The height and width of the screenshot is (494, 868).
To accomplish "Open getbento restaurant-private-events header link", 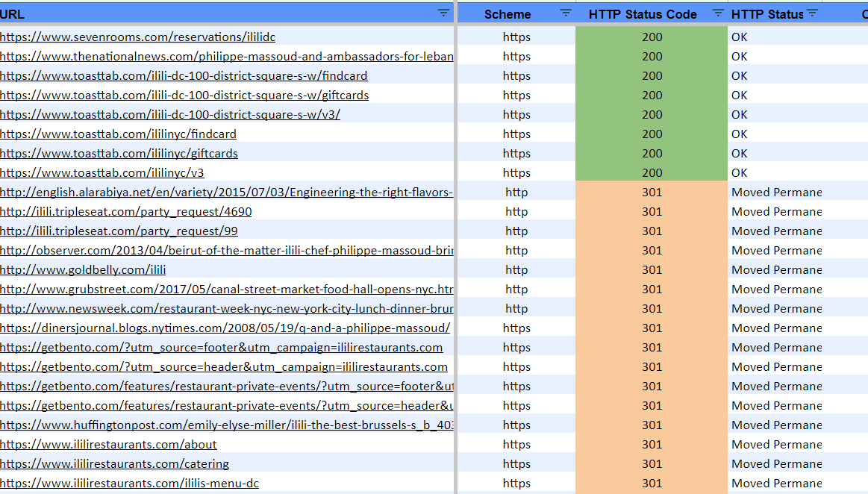I will [227, 405].
